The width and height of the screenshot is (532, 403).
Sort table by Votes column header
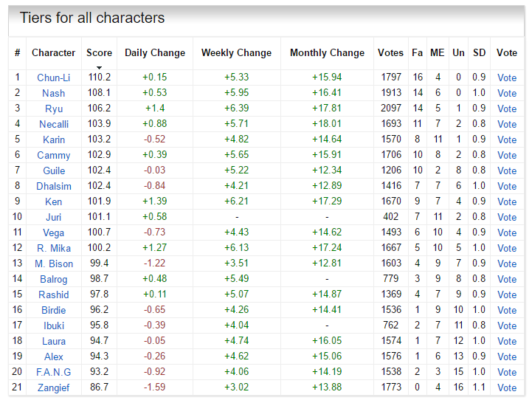click(390, 52)
